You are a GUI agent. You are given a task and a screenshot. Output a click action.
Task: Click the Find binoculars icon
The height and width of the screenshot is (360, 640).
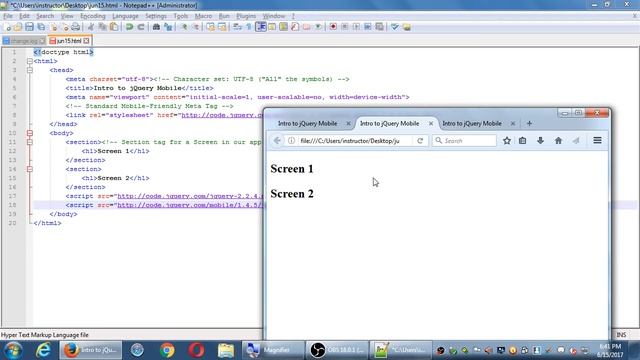(156, 27)
